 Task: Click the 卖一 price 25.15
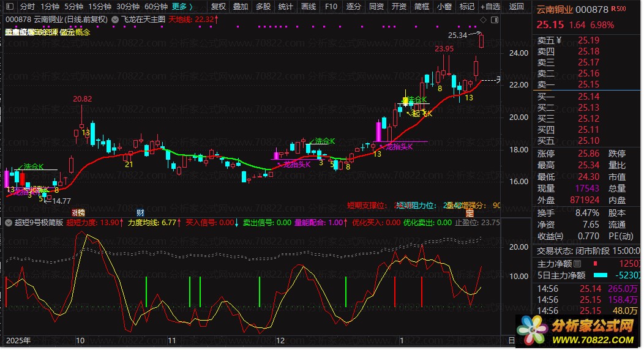(x=588, y=84)
